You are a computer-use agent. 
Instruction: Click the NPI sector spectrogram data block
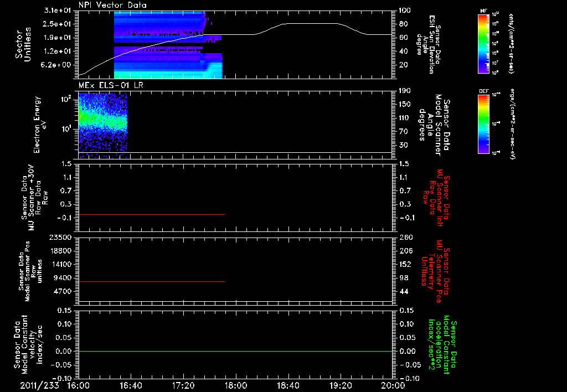click(168, 45)
